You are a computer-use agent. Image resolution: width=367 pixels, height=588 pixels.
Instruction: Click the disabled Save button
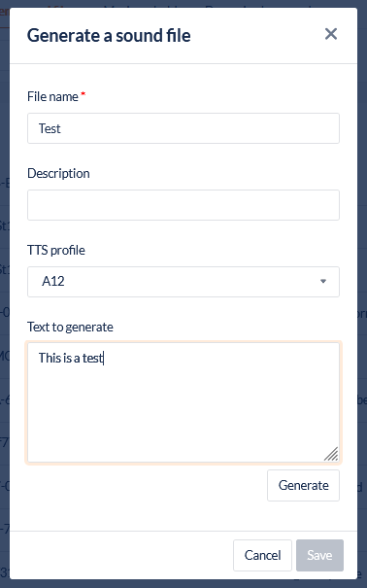tap(319, 555)
